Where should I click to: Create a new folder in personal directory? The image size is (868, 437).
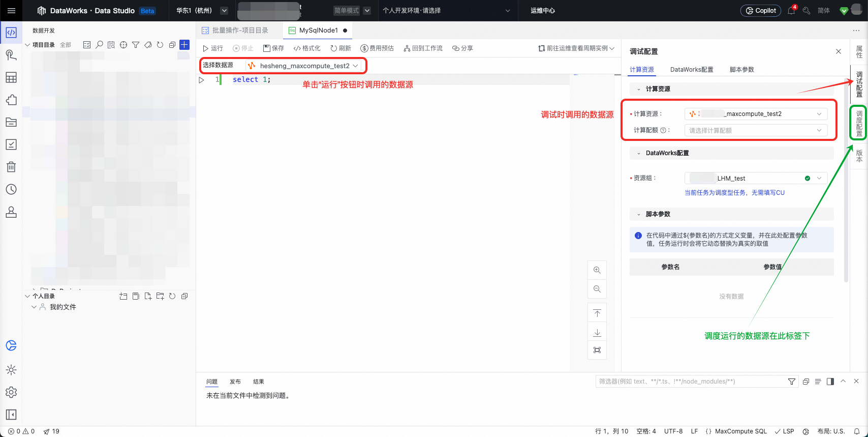pos(160,296)
